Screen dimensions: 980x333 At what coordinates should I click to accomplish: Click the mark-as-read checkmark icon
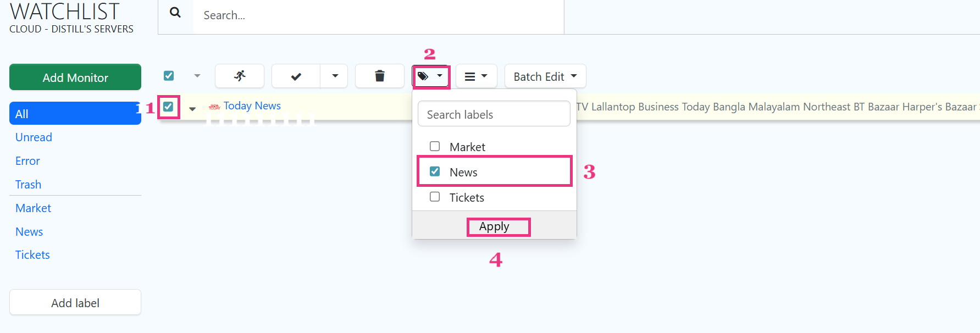pos(296,76)
